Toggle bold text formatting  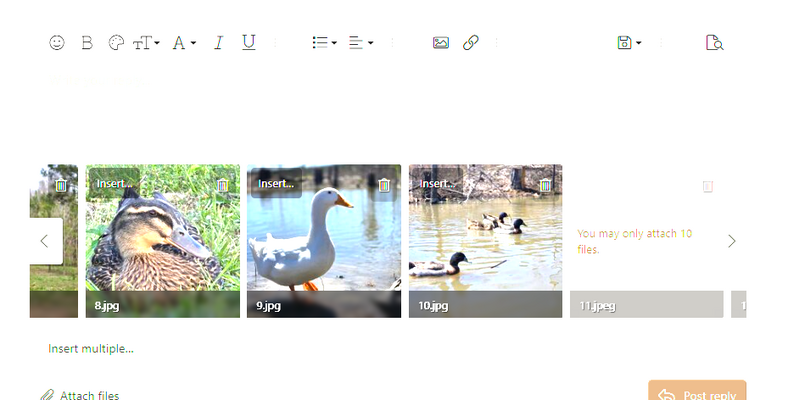[87, 43]
